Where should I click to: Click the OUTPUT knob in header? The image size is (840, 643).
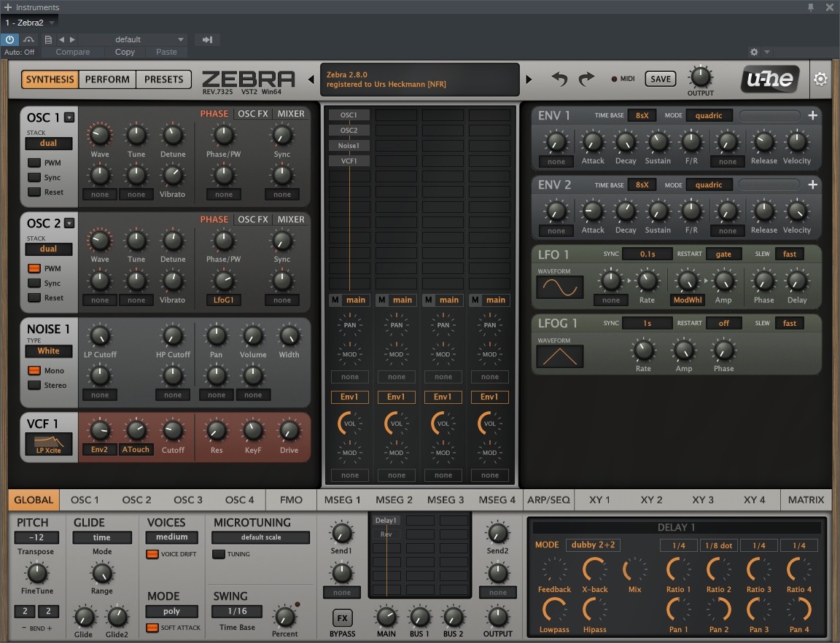[700, 77]
